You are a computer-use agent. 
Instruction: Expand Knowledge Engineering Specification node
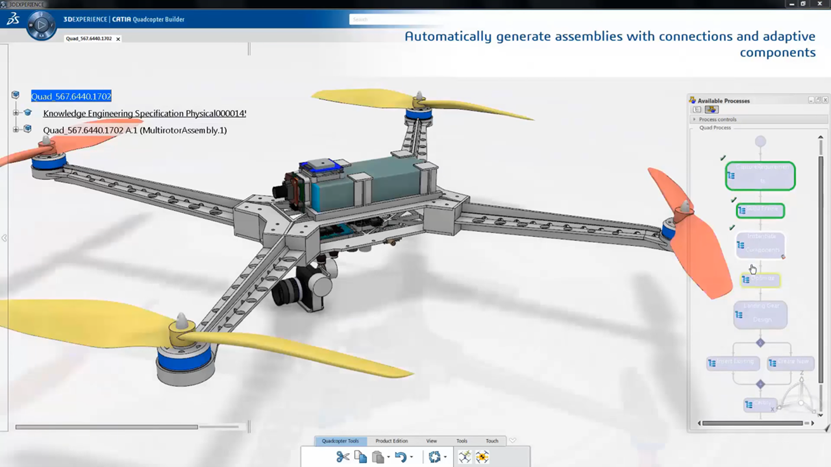(x=16, y=113)
